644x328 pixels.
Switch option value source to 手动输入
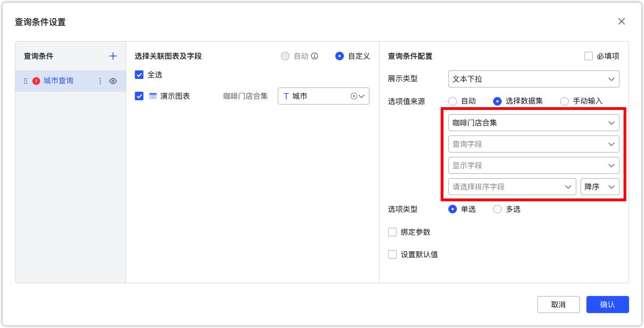tap(565, 101)
